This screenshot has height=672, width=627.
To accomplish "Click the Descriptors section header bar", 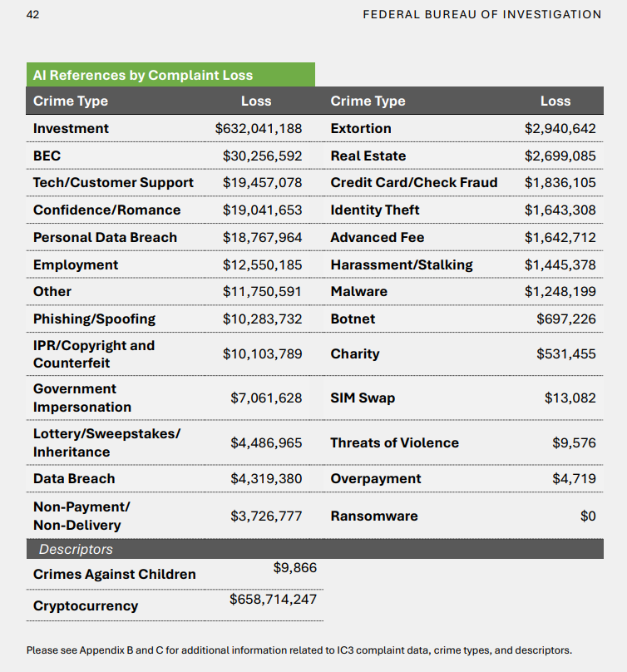I will pyautogui.click(x=315, y=549).
